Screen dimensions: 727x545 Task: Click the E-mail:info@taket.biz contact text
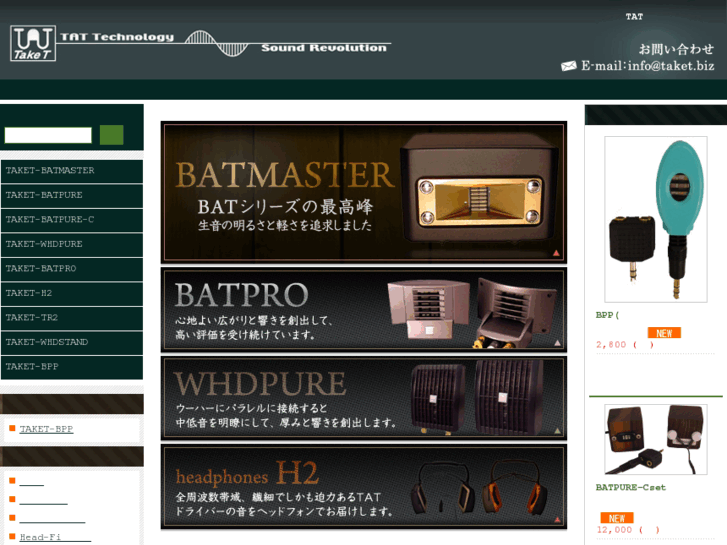coord(648,66)
